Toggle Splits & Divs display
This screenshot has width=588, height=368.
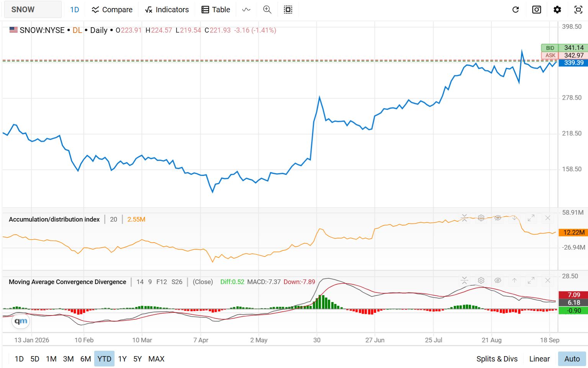point(497,359)
